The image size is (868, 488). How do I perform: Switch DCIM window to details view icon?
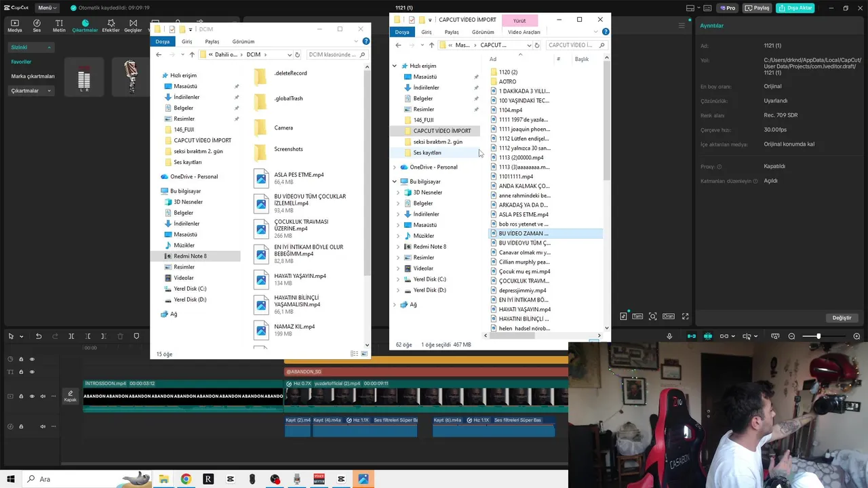coord(353,354)
